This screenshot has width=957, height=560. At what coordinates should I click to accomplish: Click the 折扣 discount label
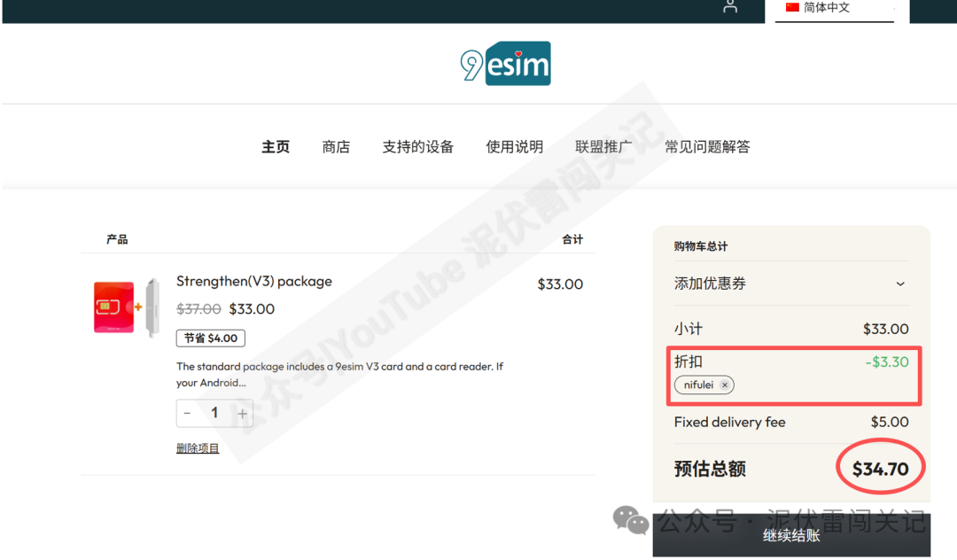[689, 362]
